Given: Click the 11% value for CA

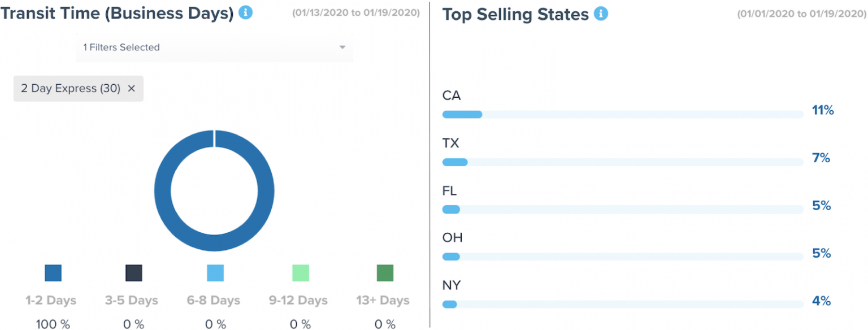Looking at the screenshot, I should tap(822, 111).
